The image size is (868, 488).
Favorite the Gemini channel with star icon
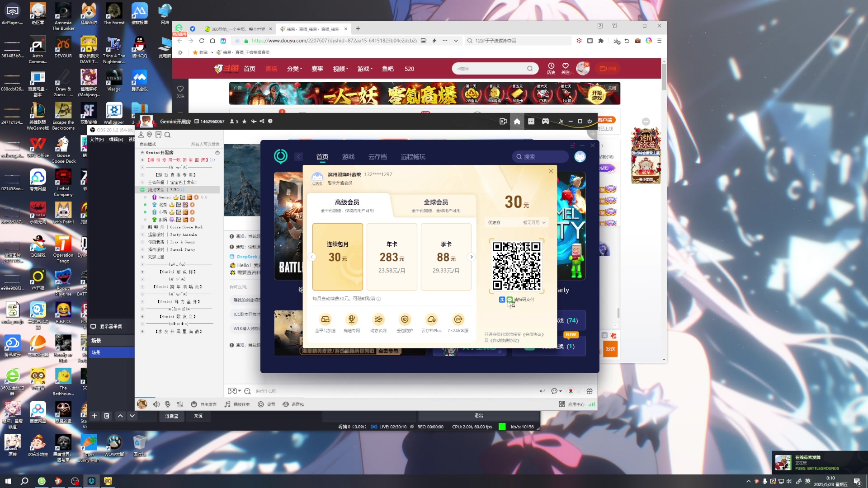245,121
